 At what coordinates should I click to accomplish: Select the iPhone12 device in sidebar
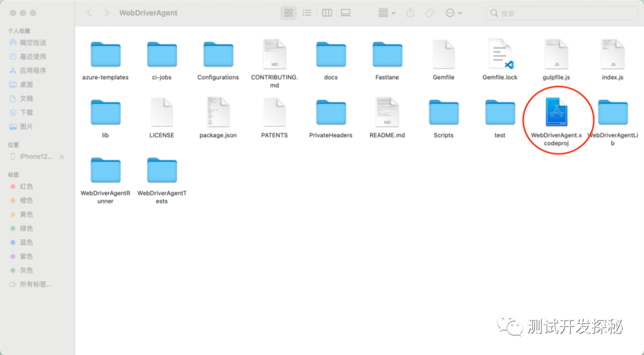coord(33,156)
